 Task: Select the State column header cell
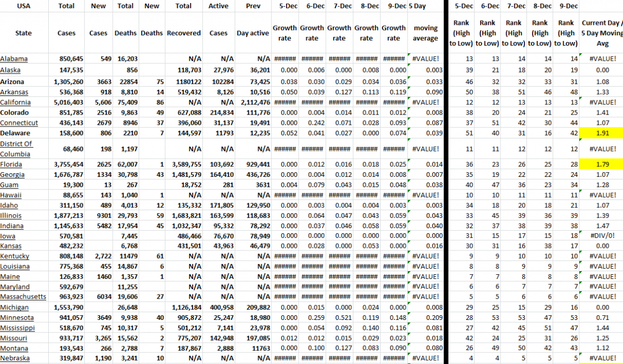(x=23, y=33)
